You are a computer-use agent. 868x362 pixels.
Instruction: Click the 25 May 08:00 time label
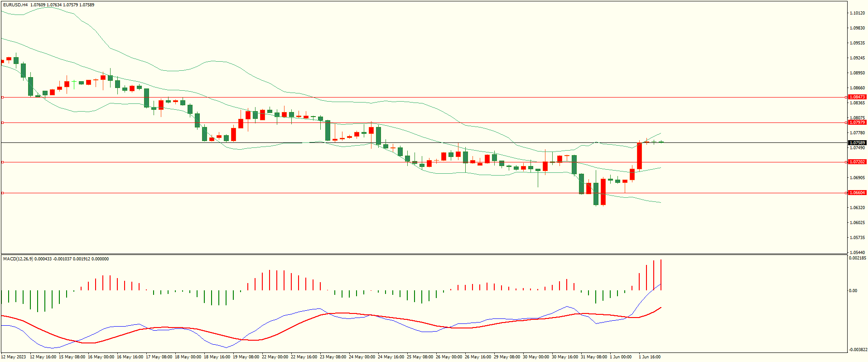pos(420,357)
